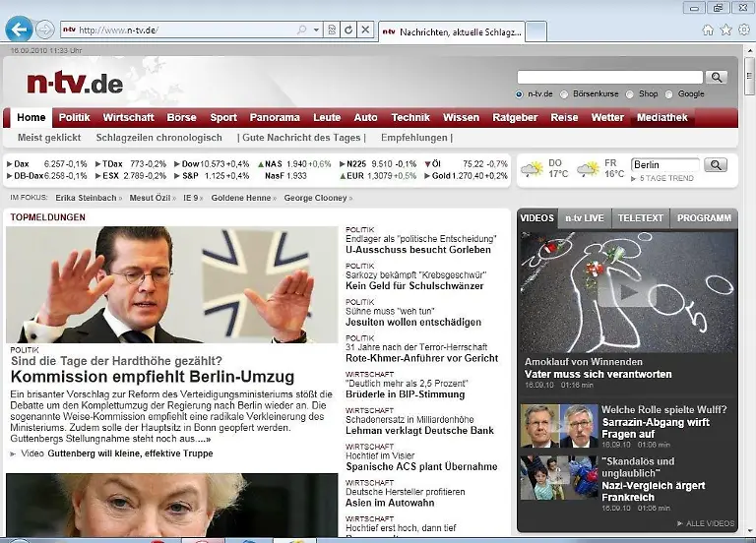Play the Winnenden video preview

coord(627,290)
